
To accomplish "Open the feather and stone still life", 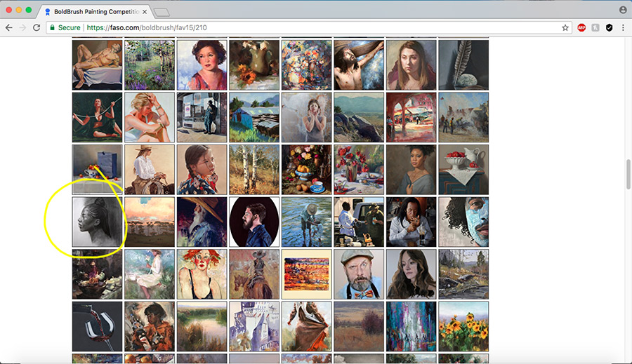I will (x=463, y=65).
